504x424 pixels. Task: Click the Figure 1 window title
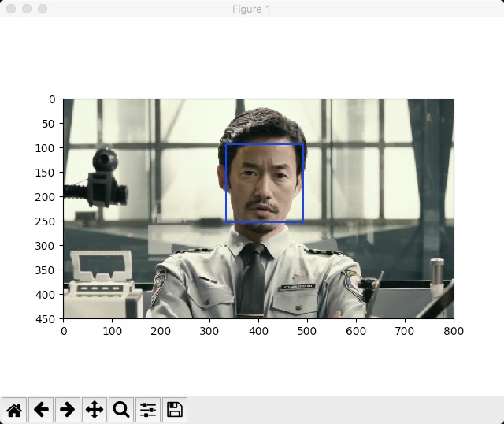click(252, 9)
